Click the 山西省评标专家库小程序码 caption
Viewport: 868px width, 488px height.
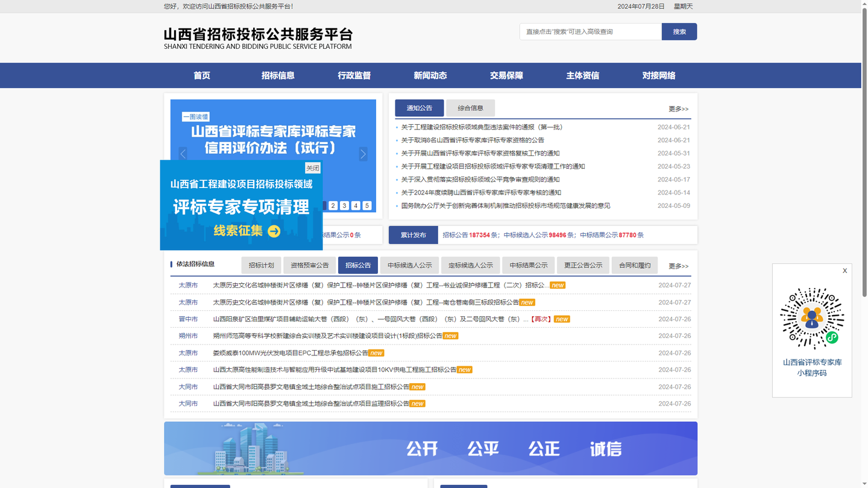tap(812, 368)
